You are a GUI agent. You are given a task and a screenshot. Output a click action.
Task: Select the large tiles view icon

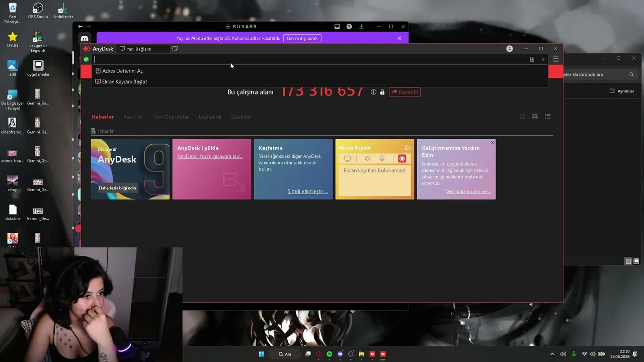[x=522, y=116]
